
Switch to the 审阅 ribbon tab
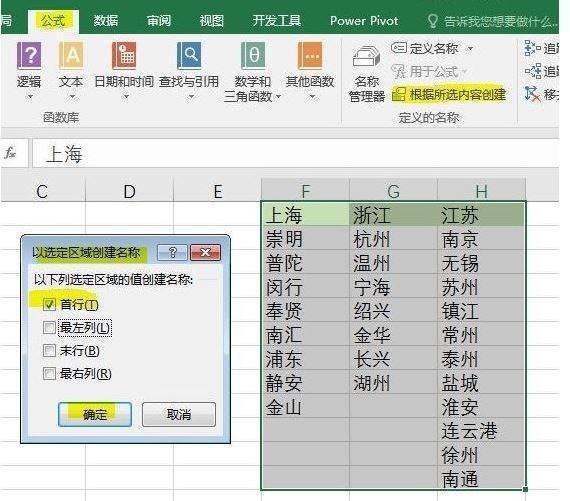(x=158, y=21)
